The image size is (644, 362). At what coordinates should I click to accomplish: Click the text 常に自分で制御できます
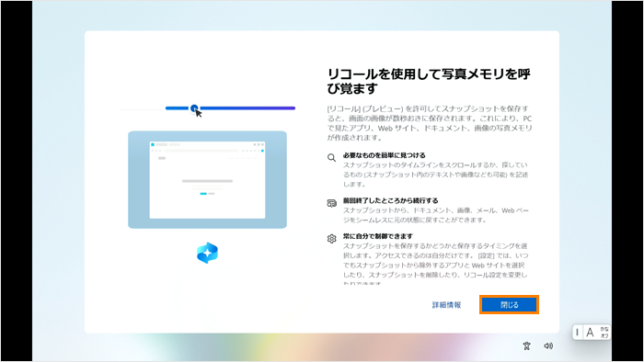378,236
